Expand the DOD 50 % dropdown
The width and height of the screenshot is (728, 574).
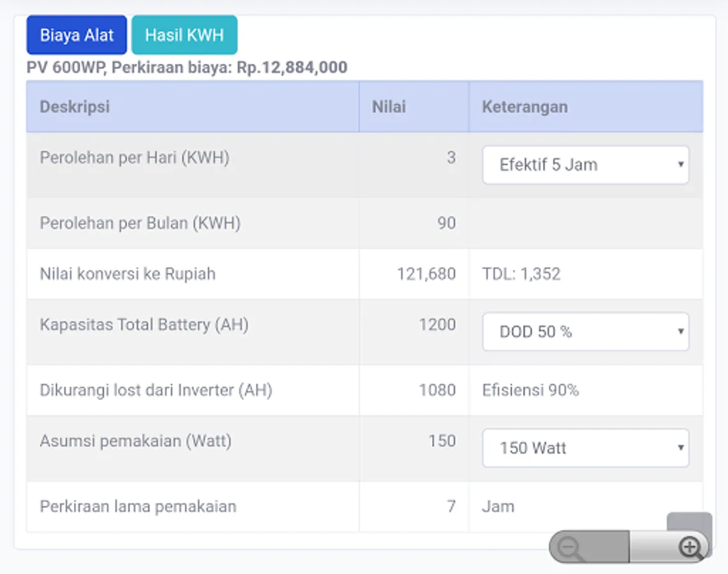[x=585, y=332]
